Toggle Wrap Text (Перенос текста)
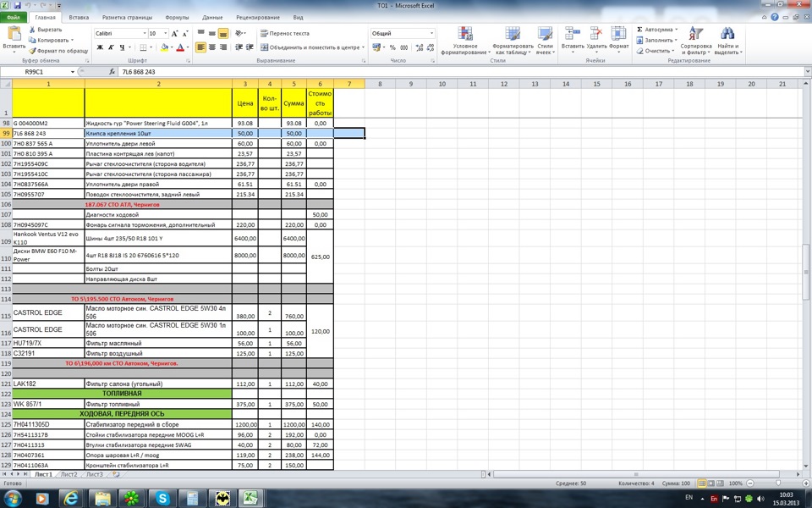This screenshot has height=508, width=812. tap(285, 33)
